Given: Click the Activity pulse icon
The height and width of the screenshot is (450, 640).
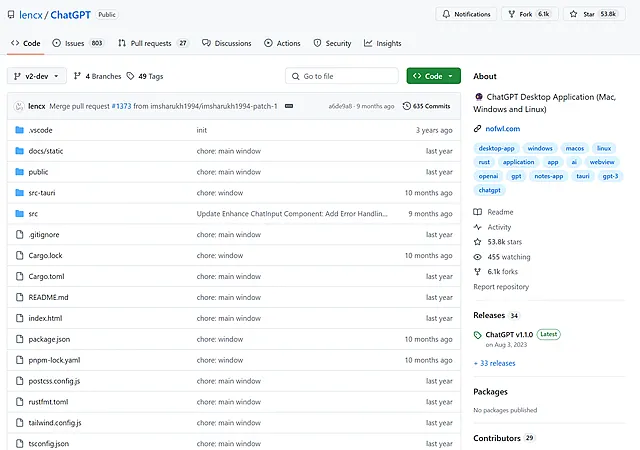Looking at the screenshot, I should coord(477,227).
